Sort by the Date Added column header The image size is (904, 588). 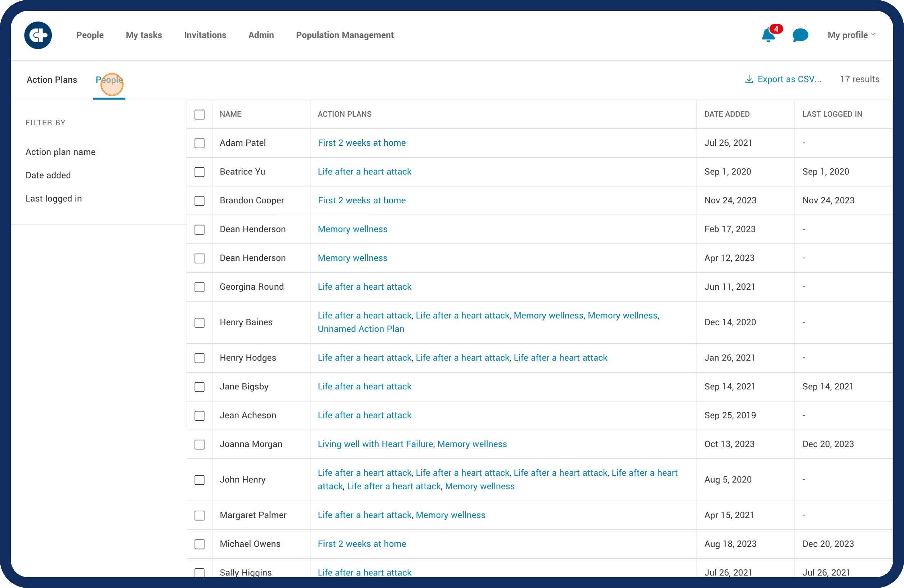coord(726,114)
